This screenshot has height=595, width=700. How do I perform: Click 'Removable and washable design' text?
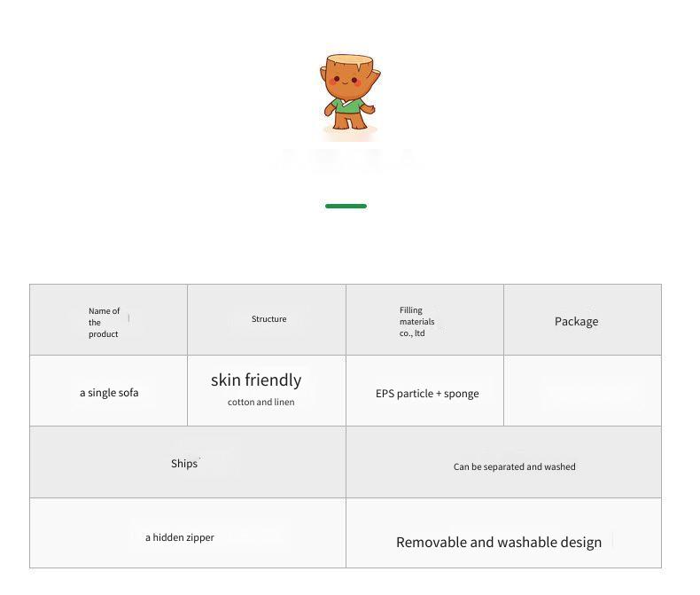[499, 543]
